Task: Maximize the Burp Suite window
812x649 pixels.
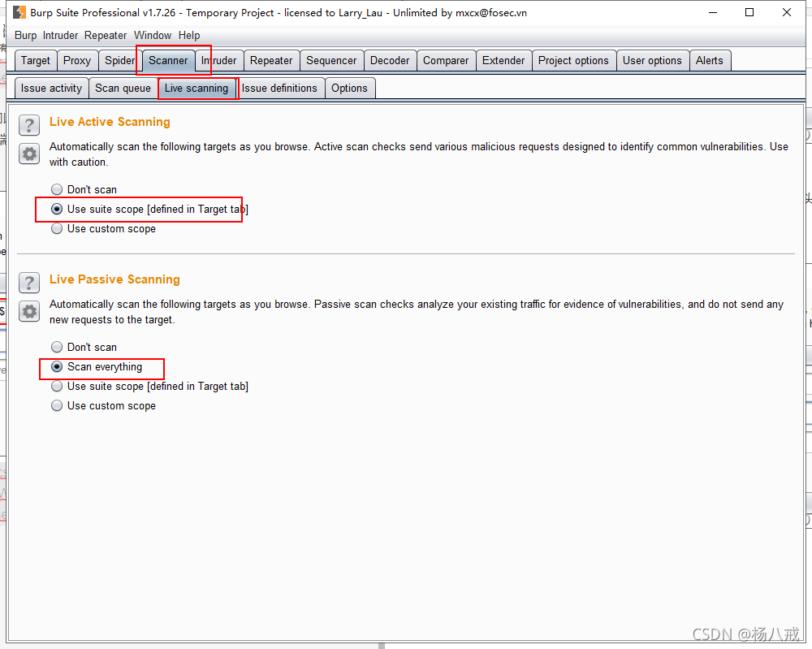Action: (x=749, y=12)
